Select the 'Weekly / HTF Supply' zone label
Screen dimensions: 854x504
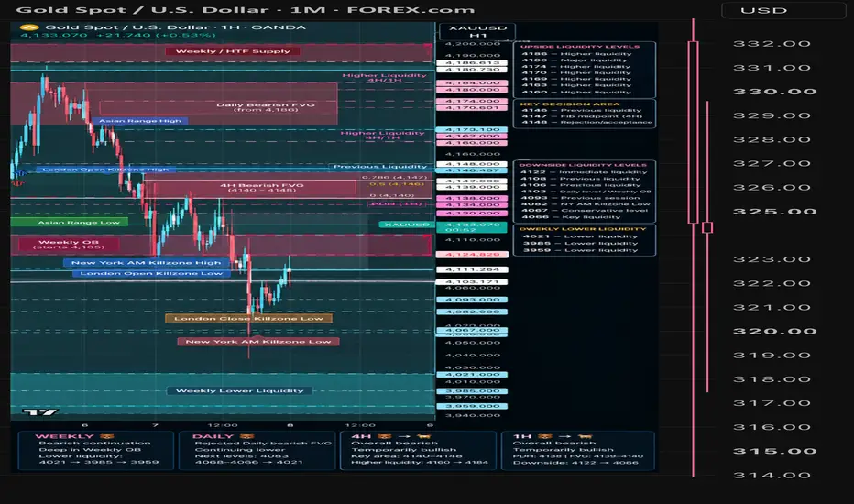(233, 51)
